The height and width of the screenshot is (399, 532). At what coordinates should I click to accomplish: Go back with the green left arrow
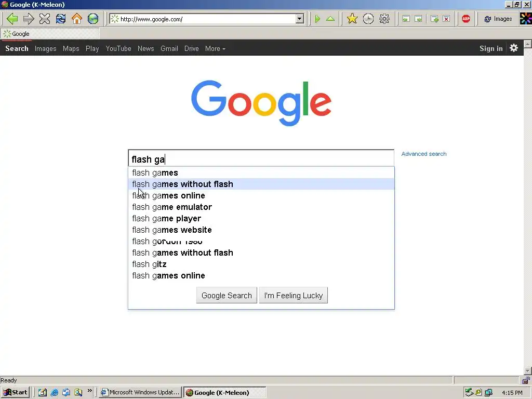12,19
